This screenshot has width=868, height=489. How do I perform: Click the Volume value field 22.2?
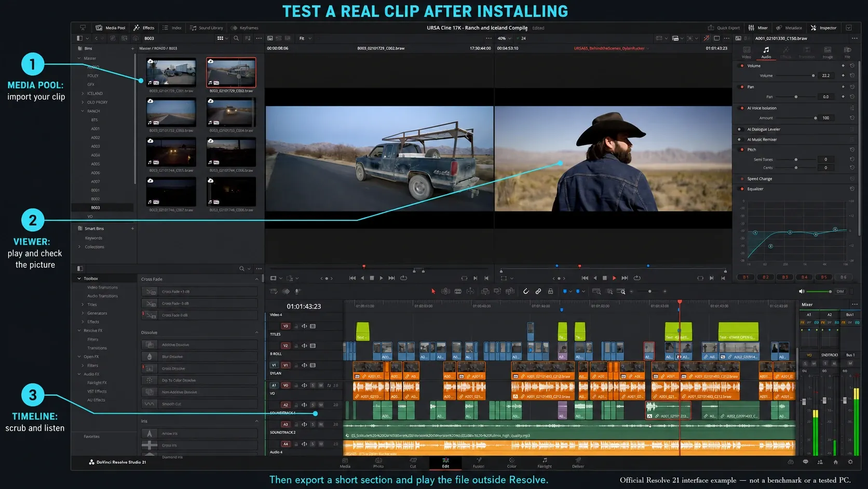826,76
